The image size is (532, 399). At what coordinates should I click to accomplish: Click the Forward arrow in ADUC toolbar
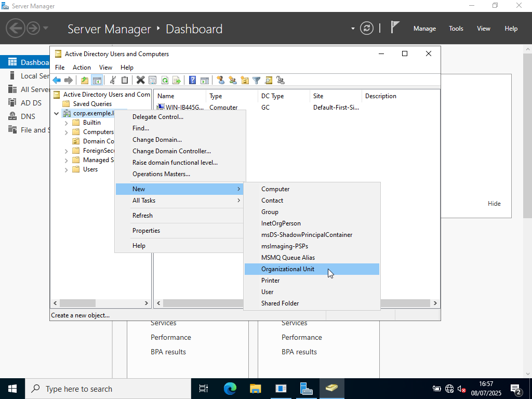69,81
